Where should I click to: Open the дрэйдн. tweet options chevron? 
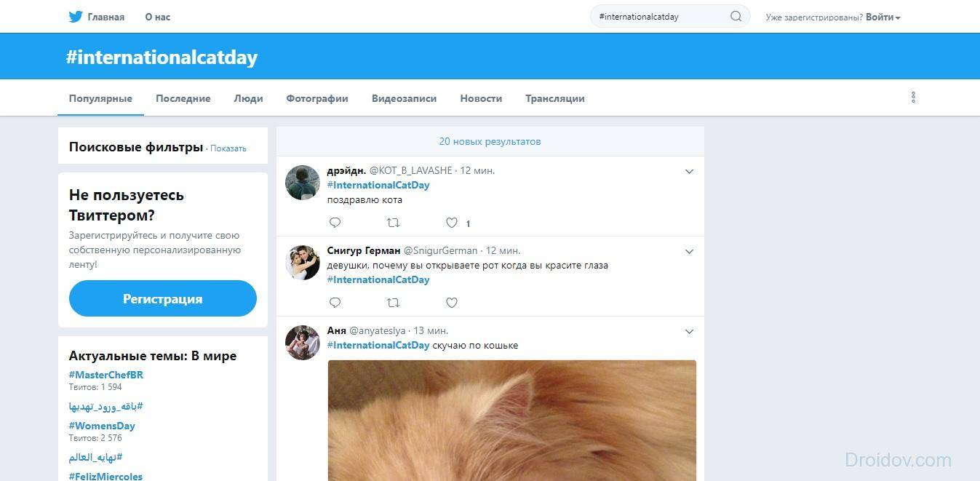tap(689, 172)
